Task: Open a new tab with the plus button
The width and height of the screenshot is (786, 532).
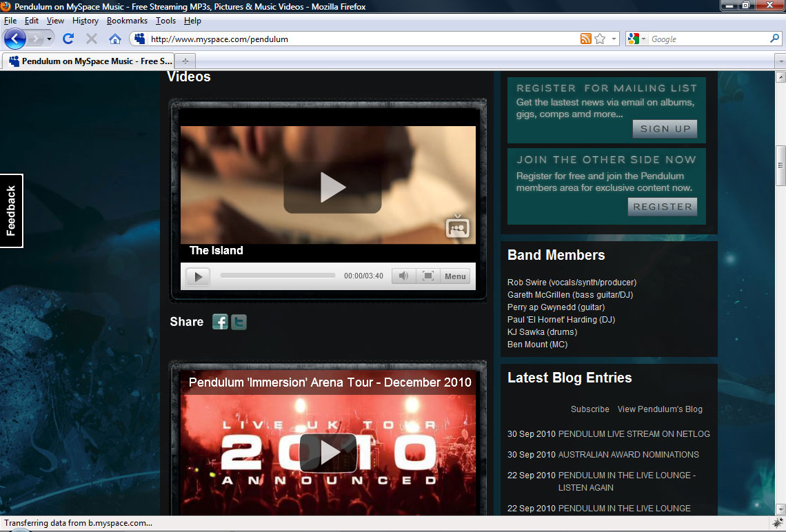Action: tap(185, 61)
